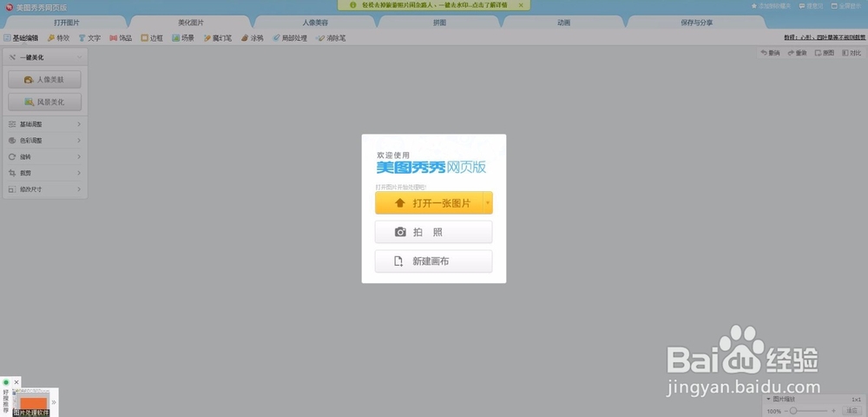868x417 pixels.
Task: Select the 消除笔 eraser pen tool
Action: (331, 38)
